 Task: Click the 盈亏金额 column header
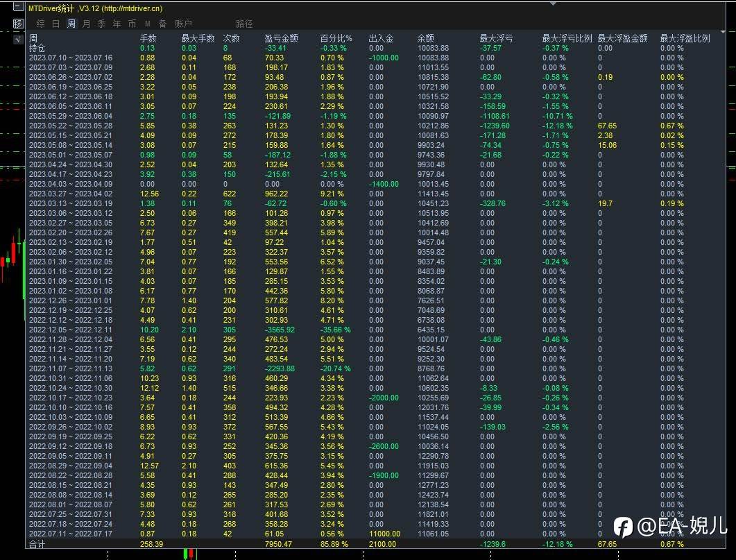point(281,38)
